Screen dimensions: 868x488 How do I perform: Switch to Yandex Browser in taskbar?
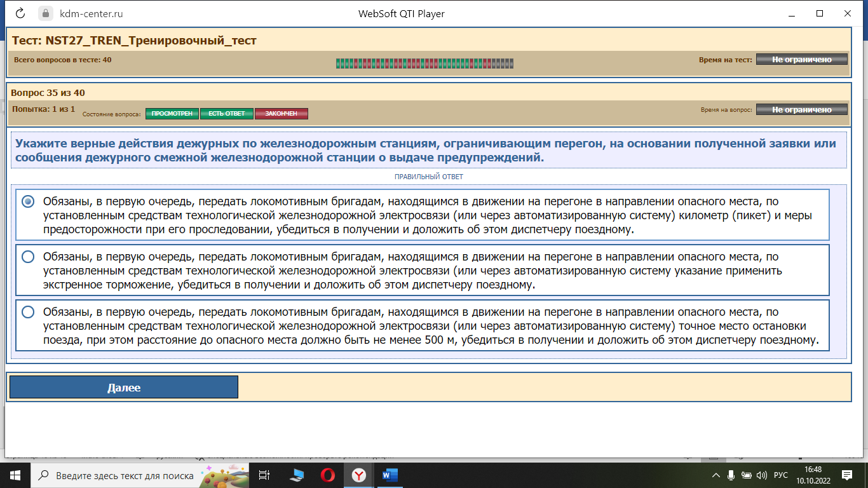coord(359,475)
